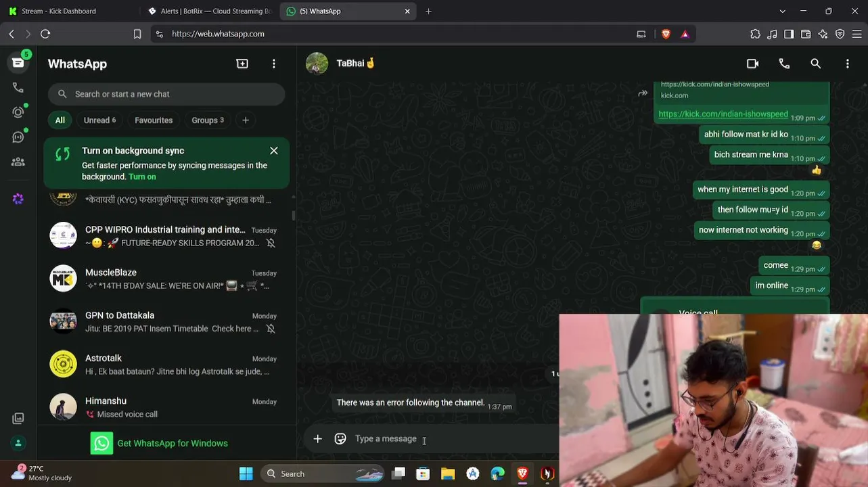This screenshot has height=487, width=868.
Task: Open the Brave Shields icon
Action: (666, 34)
